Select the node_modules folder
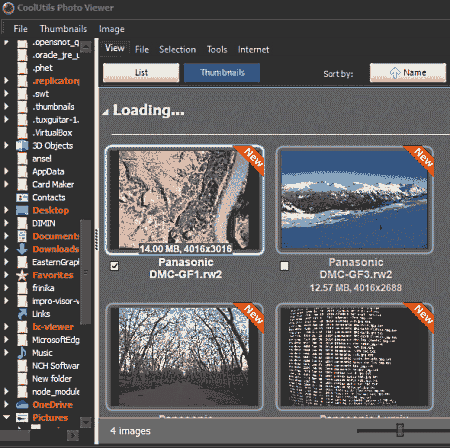The image size is (450, 448). click(56, 392)
